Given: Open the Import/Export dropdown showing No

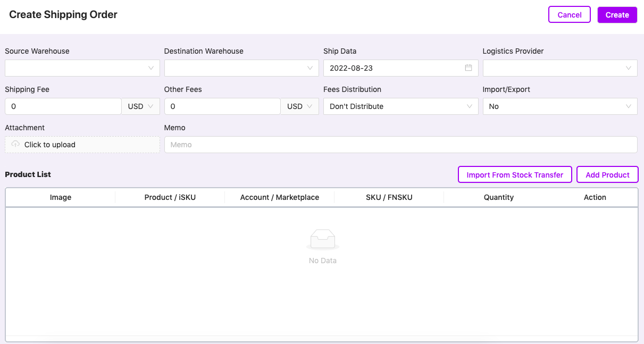Looking at the screenshot, I should click(560, 106).
